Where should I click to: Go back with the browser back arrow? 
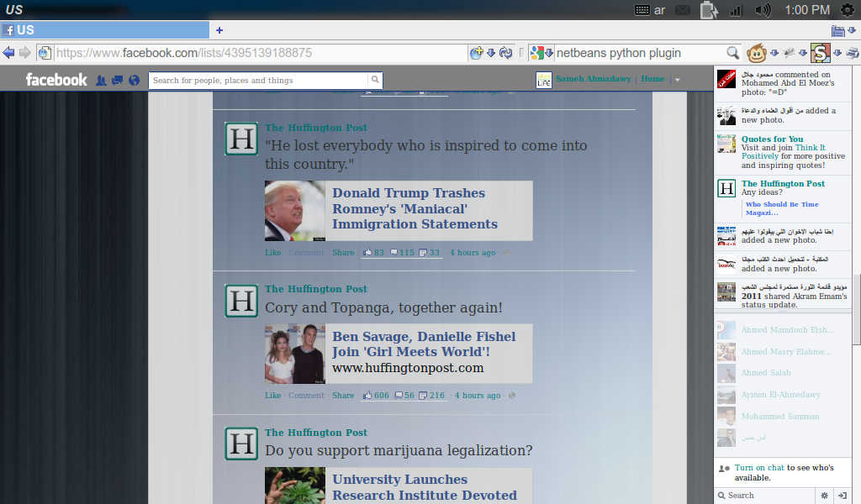pos(8,53)
